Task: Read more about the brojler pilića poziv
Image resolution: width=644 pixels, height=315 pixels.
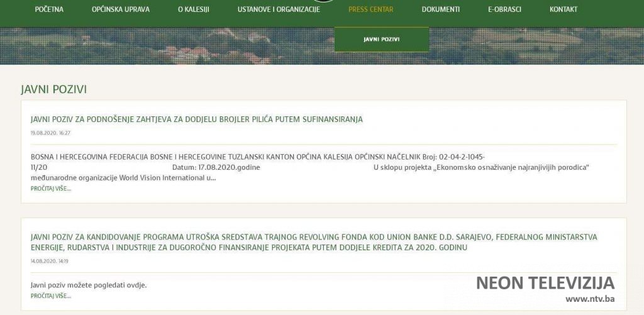Action: pyautogui.click(x=51, y=188)
